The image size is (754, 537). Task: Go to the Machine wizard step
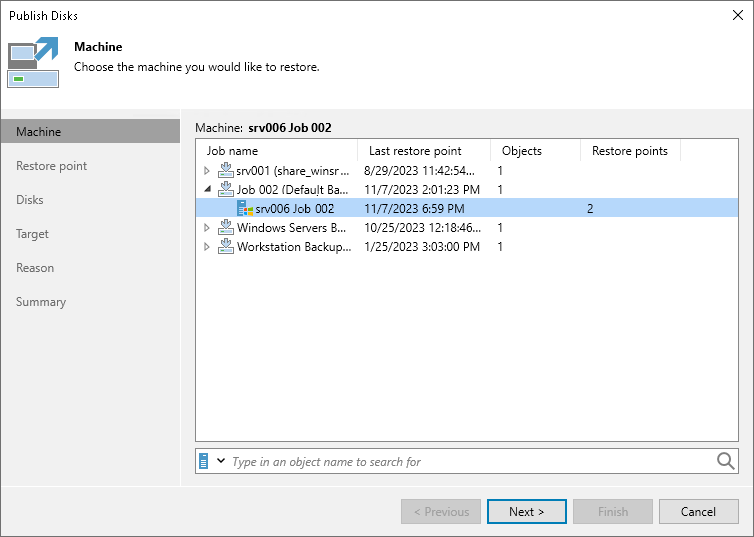pos(90,131)
